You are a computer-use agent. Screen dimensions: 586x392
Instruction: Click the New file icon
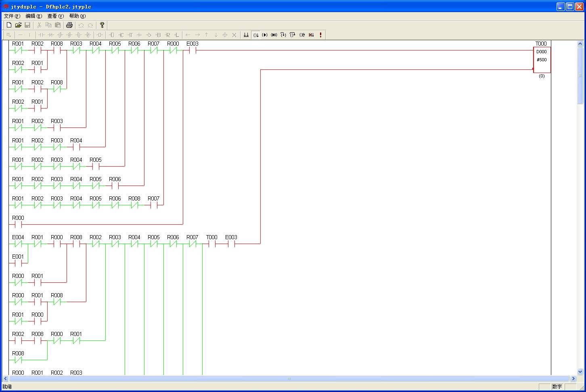click(9, 25)
